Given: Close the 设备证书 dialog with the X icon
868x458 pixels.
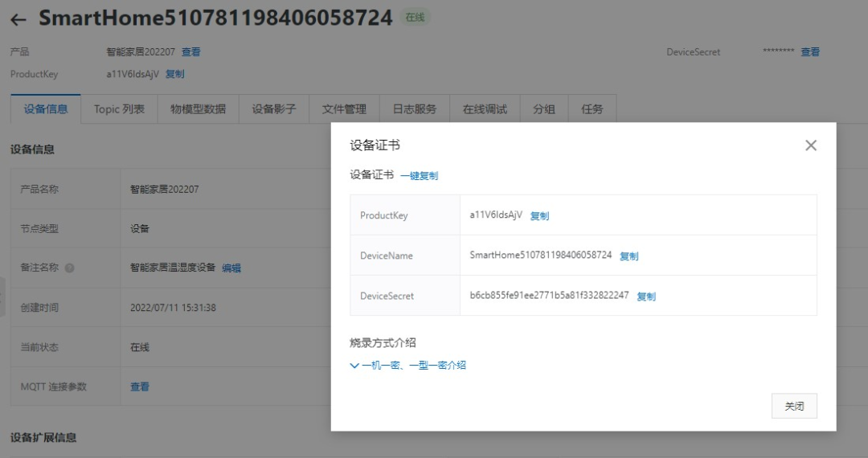Looking at the screenshot, I should (810, 145).
